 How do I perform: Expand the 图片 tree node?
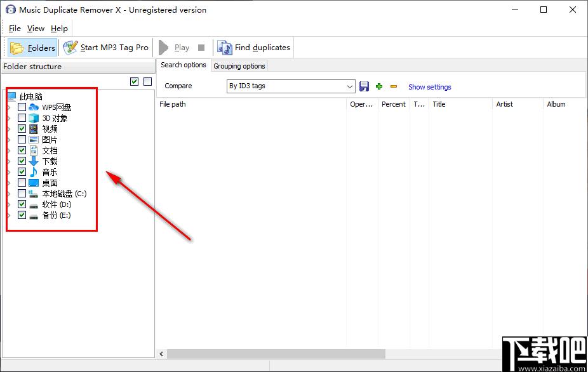[x=9, y=140]
